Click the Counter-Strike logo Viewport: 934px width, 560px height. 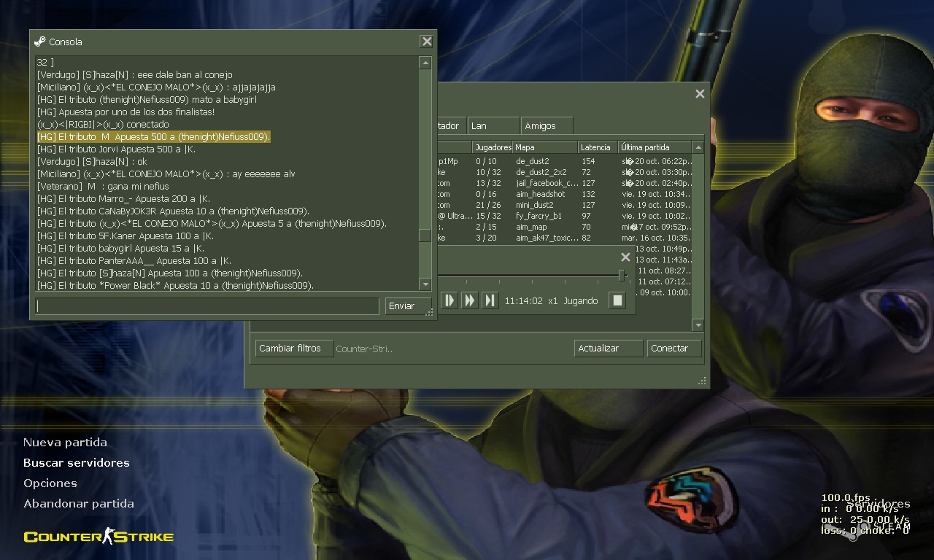[99, 537]
